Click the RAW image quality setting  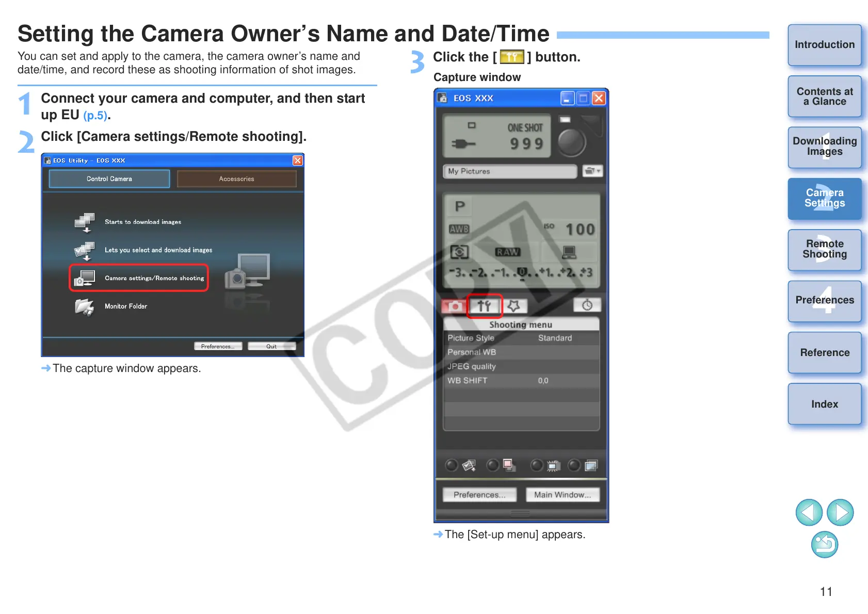click(508, 252)
